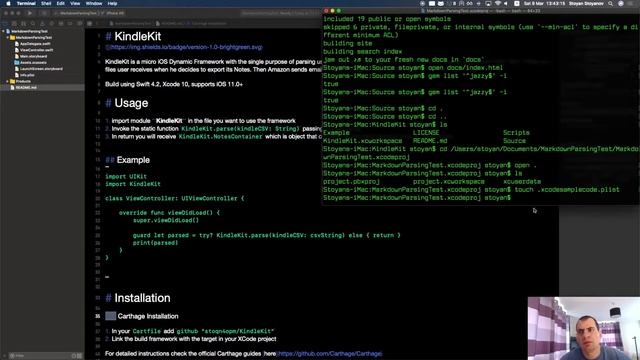
Task: Click the Usage heading in the editor
Action: pos(131,103)
